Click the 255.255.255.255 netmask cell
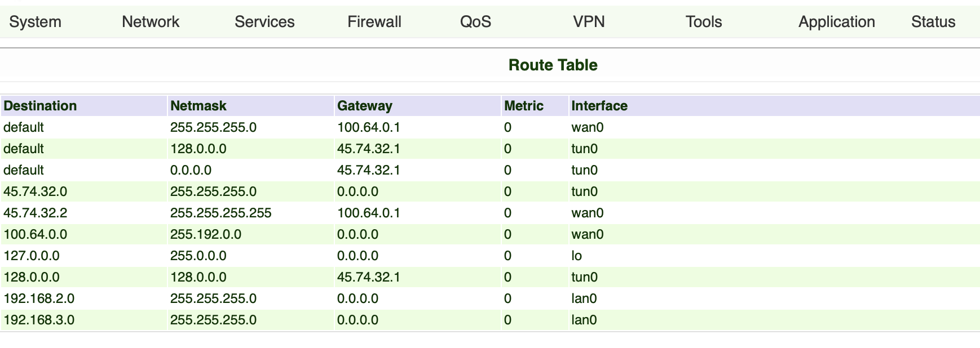 220,213
